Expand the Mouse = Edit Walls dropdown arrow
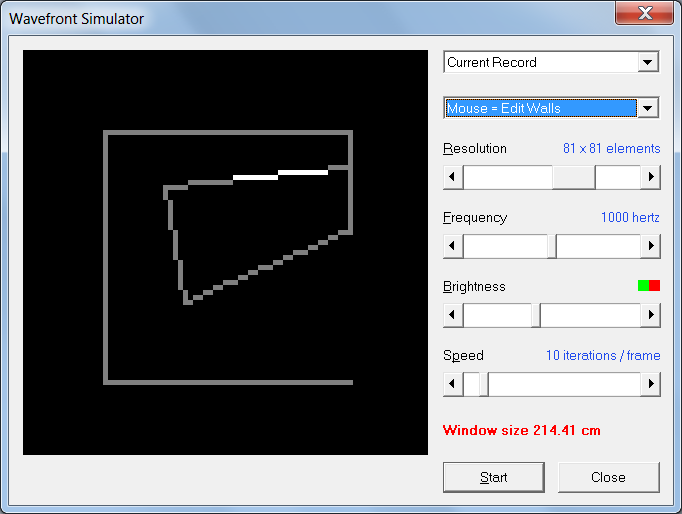Image resolution: width=682 pixels, height=514 pixels. 648,108
